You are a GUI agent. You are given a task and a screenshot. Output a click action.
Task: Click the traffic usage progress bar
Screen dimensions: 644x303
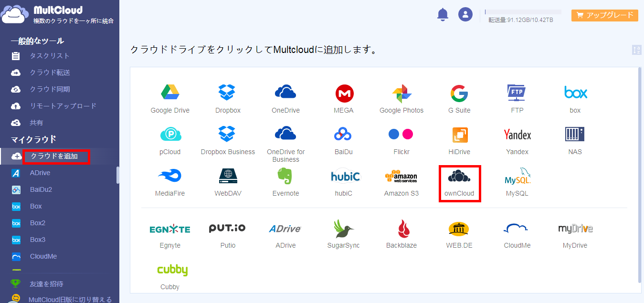click(x=523, y=12)
